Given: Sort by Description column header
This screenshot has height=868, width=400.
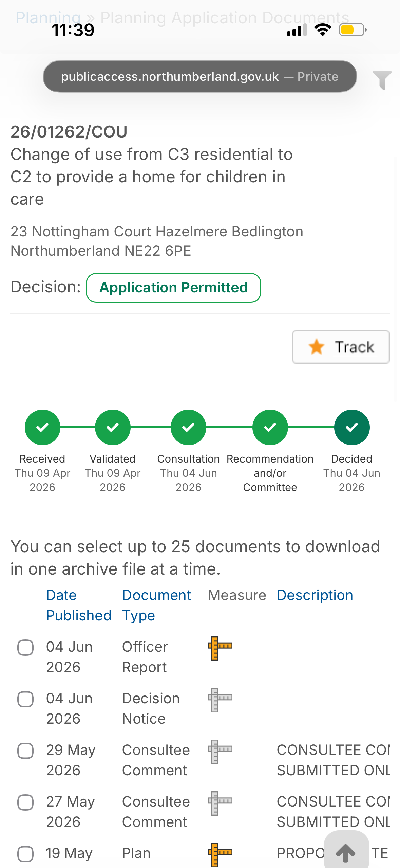Looking at the screenshot, I should (x=315, y=595).
